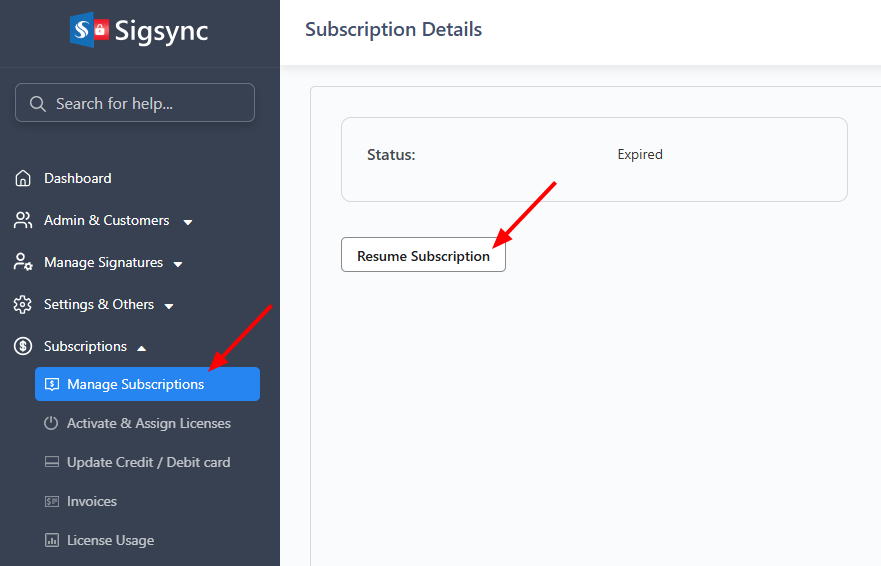The height and width of the screenshot is (566, 881).
Task: Click the Activate & Assign Licenses power icon
Action: [52, 423]
